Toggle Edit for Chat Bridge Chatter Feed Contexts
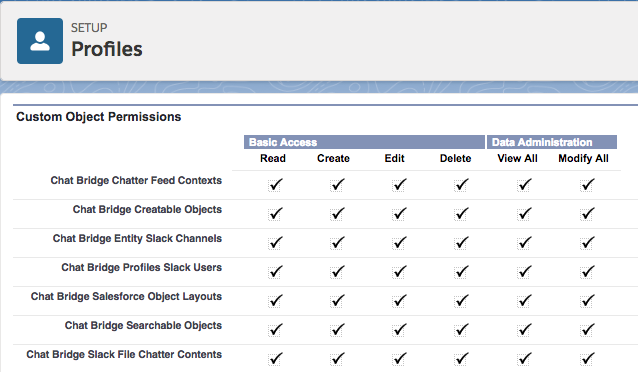Image resolution: width=638 pixels, height=372 pixels. coord(399,185)
